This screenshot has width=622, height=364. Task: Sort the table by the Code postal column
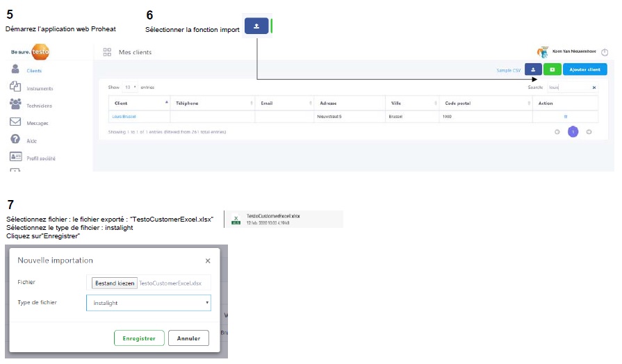[486, 103]
